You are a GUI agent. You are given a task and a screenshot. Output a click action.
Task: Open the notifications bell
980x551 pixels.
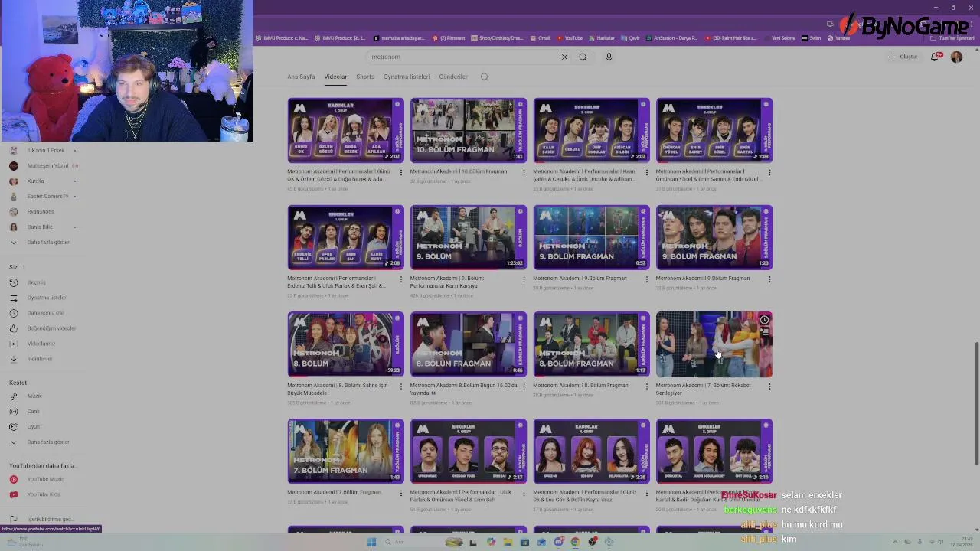click(936, 57)
